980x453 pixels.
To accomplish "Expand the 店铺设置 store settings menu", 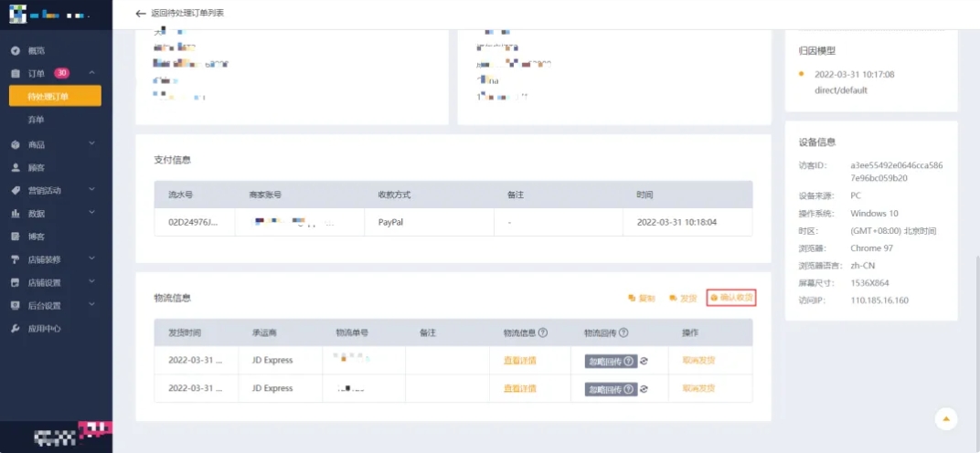I will point(91,283).
